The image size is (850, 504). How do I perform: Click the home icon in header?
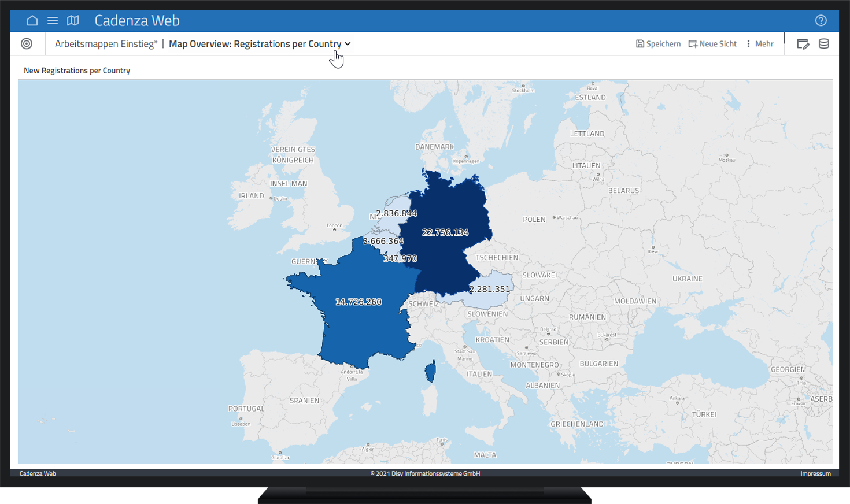coord(32,21)
